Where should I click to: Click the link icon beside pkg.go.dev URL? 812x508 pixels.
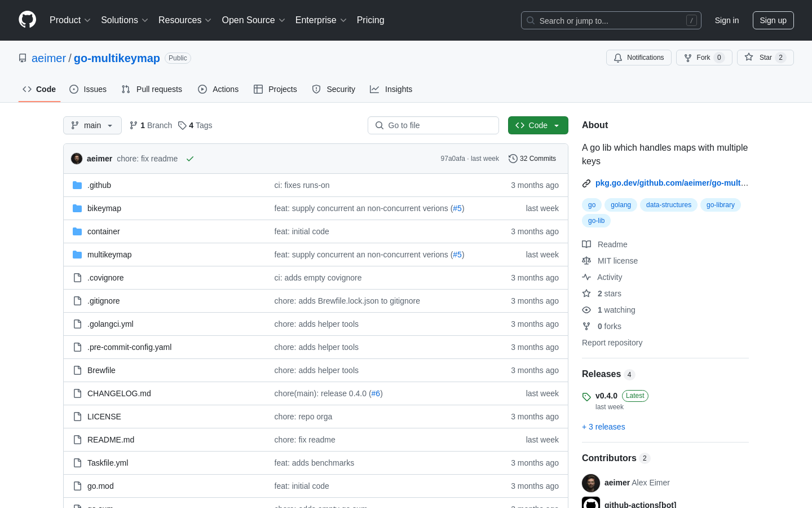tap(586, 183)
